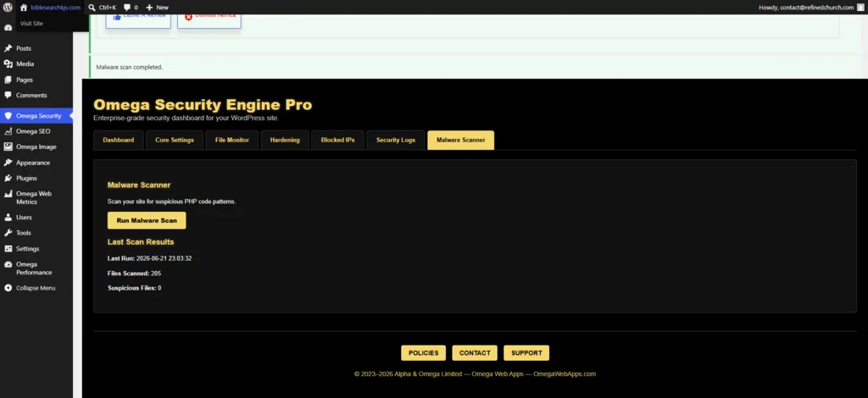Open the WordPress logo menu
The height and width of the screenshot is (398, 868).
8,7
